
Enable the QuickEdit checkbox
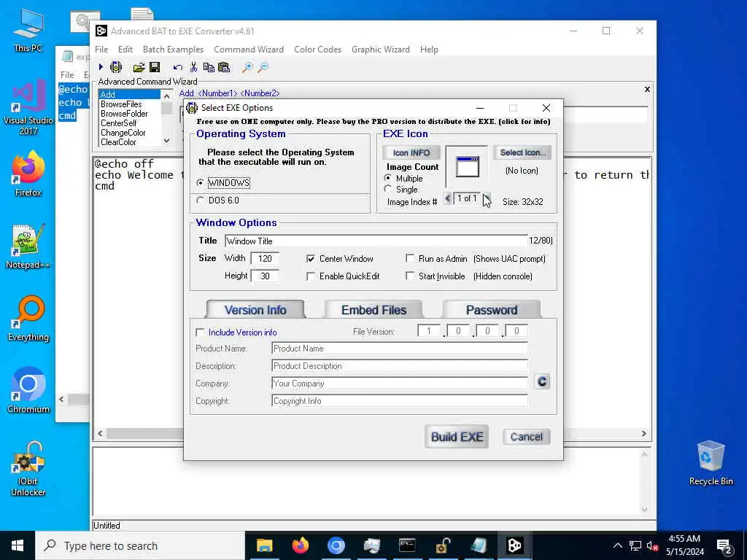click(311, 276)
